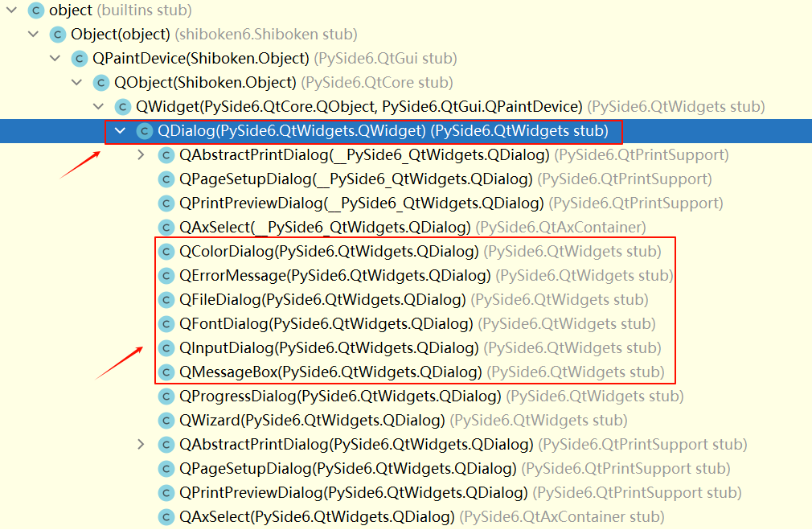
Task: Click the class icon beside QWizard
Action: point(166,420)
